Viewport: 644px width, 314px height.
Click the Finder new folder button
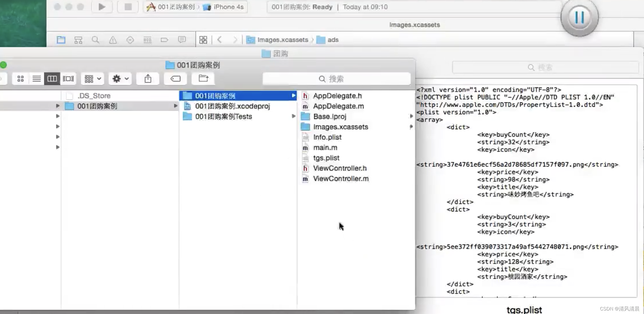(203, 79)
